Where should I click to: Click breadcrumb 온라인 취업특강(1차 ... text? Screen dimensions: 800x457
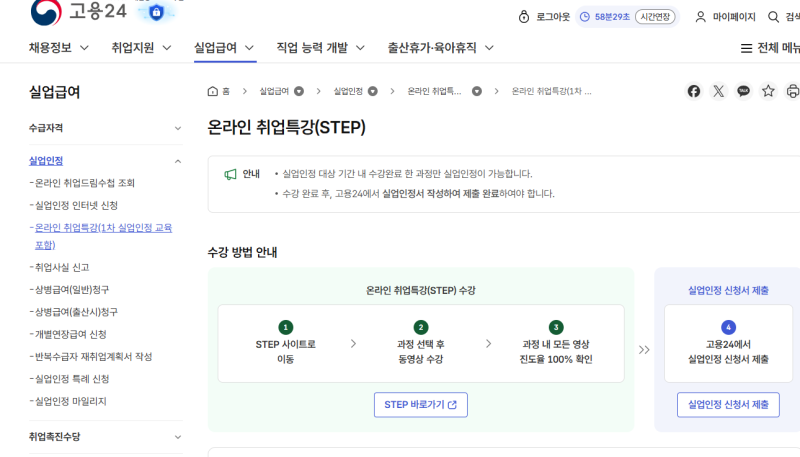(x=552, y=91)
